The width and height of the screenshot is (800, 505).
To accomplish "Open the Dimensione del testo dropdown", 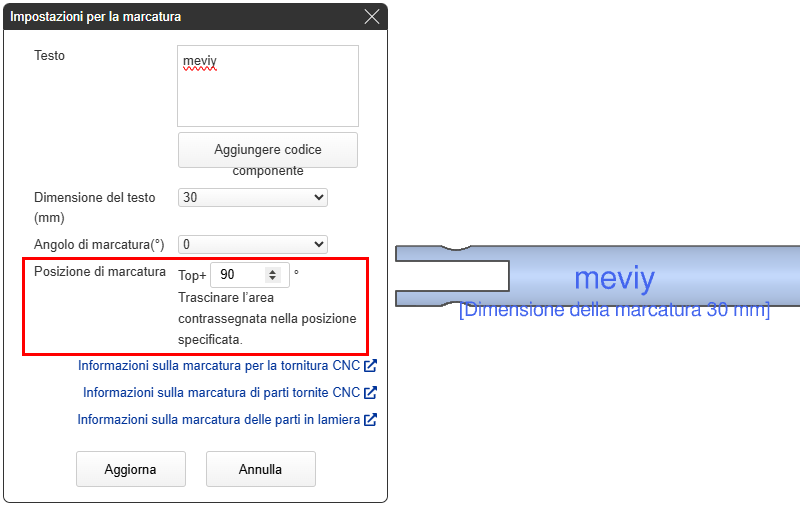I will tap(252, 198).
